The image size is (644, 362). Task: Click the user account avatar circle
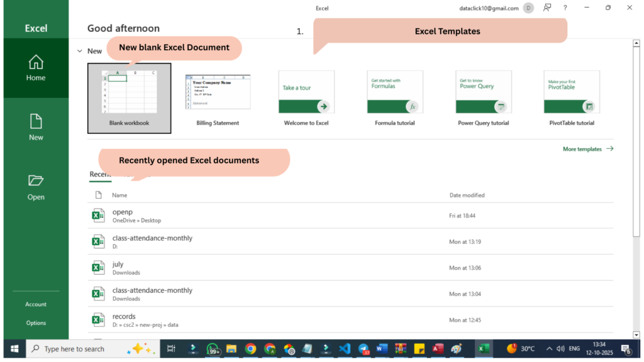click(529, 8)
